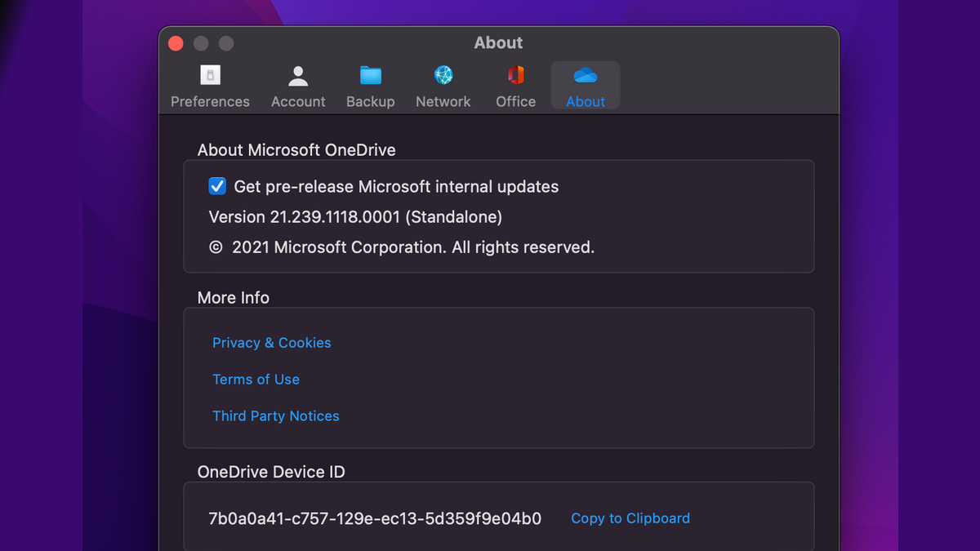Click the About OneDrive cloud icon
This screenshot has width=980, height=551.
click(586, 76)
